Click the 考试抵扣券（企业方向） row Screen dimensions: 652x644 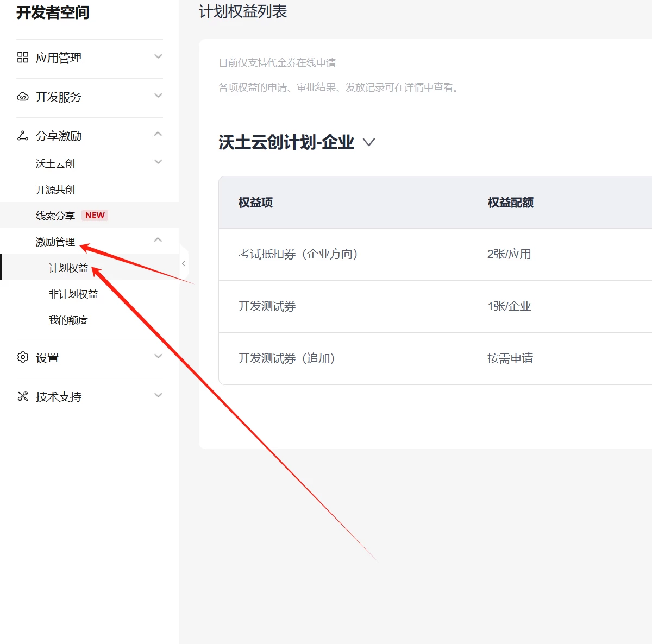298,254
